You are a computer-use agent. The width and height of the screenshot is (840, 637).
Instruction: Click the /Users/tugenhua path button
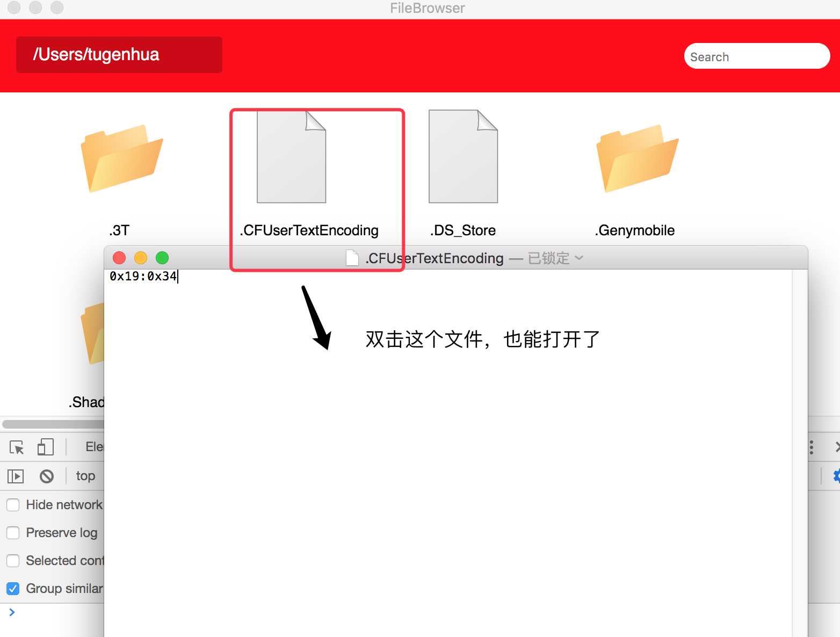point(119,55)
